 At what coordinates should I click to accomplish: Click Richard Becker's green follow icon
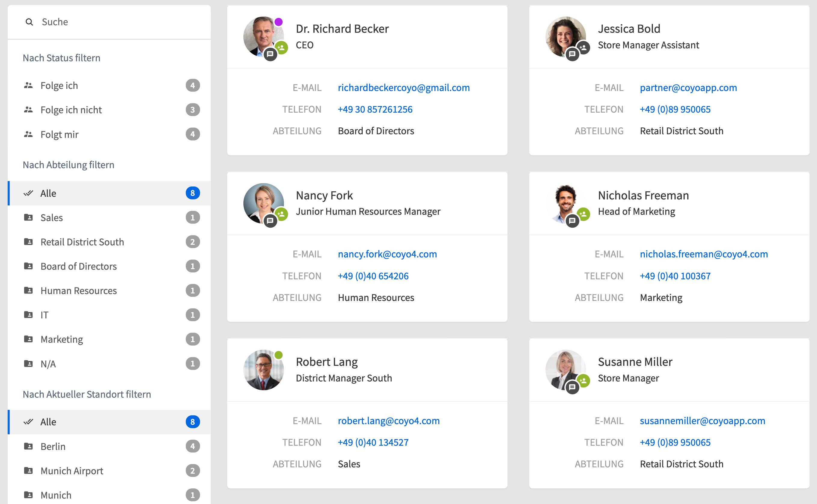pyautogui.click(x=282, y=48)
